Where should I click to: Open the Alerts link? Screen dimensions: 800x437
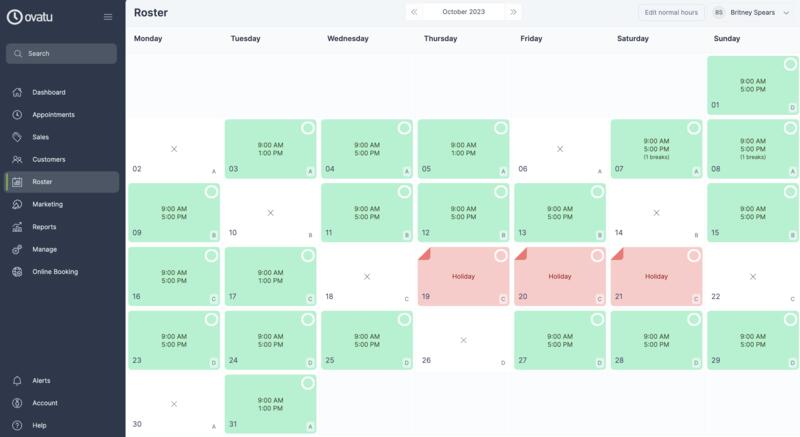62,380
